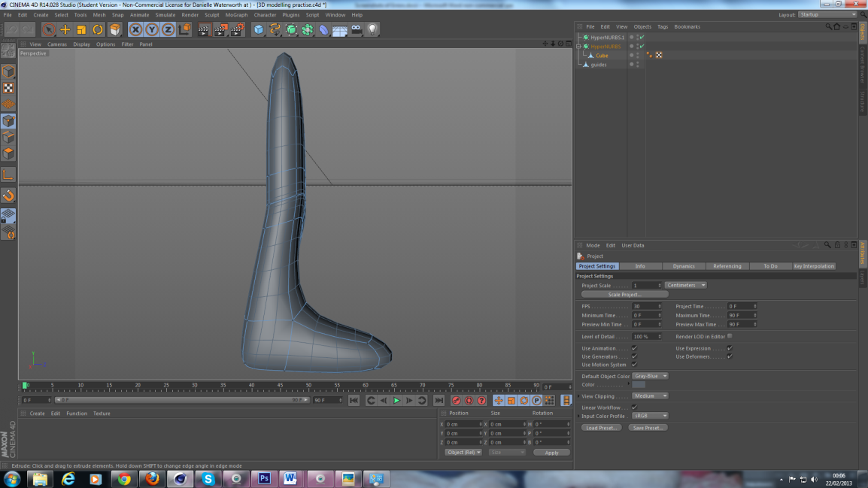Viewport: 868px width, 488px height.
Task: Add a Camera object from the toolbar
Action: [x=355, y=29]
